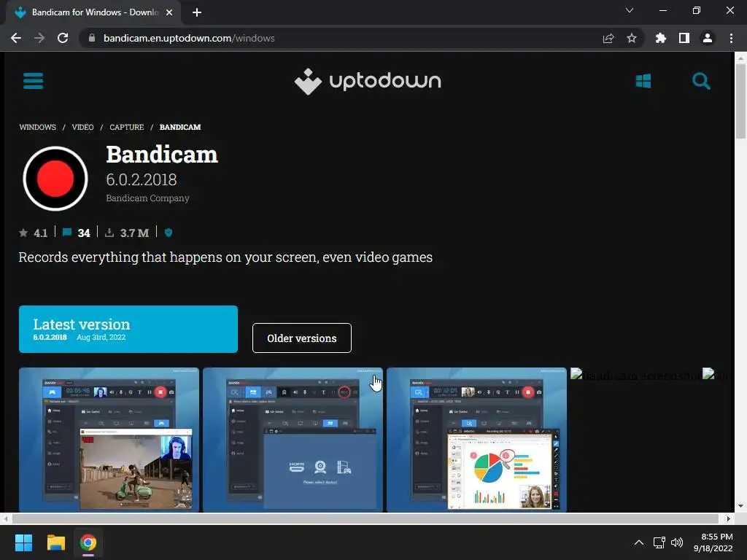Click the blue security shield icon
747x560 pixels.
point(169,233)
